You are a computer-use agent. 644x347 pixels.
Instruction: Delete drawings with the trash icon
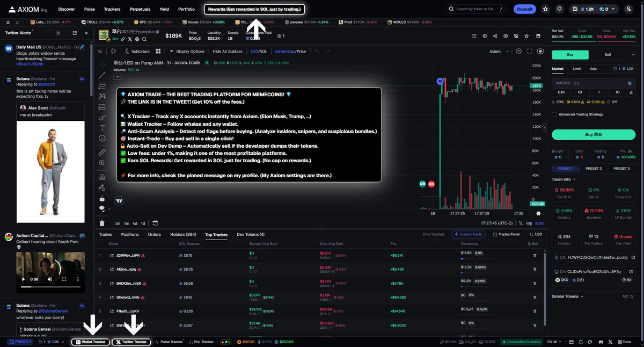click(102, 223)
